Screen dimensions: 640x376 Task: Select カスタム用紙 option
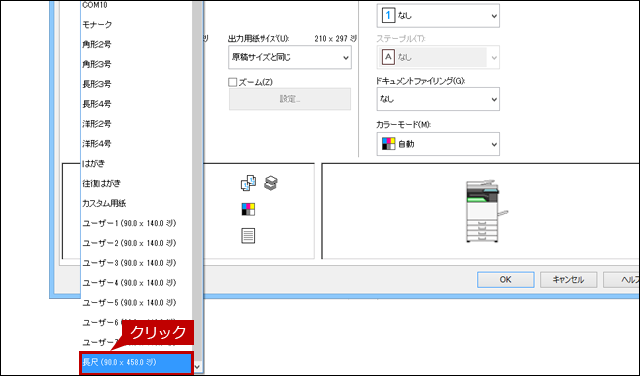click(x=136, y=203)
